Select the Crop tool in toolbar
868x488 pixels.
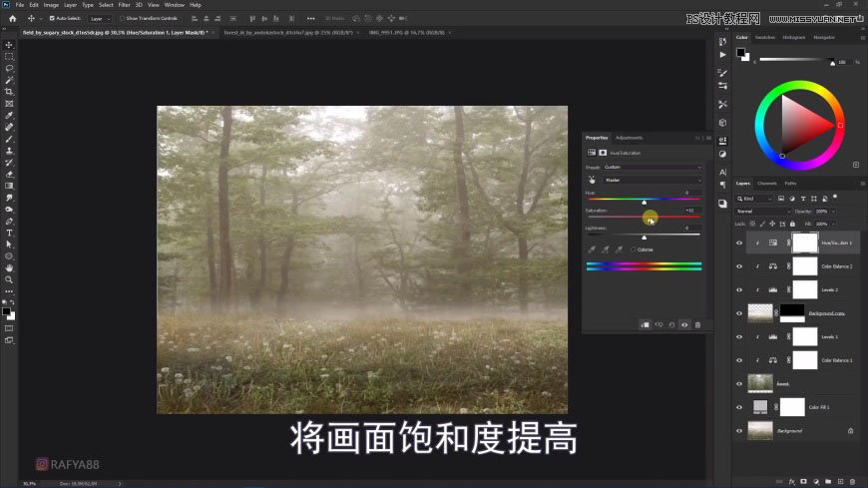pyautogui.click(x=9, y=92)
